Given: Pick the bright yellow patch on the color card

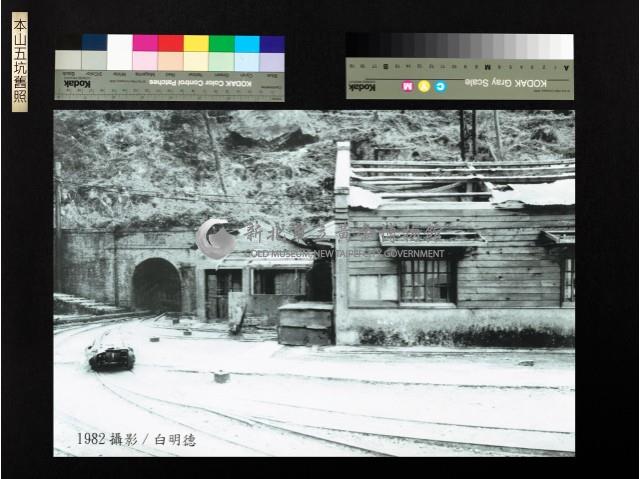Looking at the screenshot, I should [x=196, y=44].
